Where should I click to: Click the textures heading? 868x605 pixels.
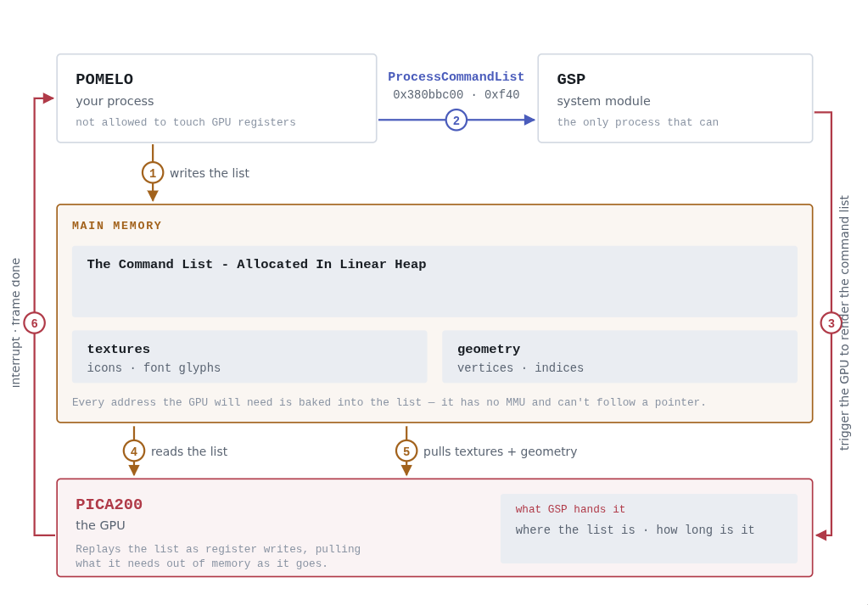click(119, 350)
